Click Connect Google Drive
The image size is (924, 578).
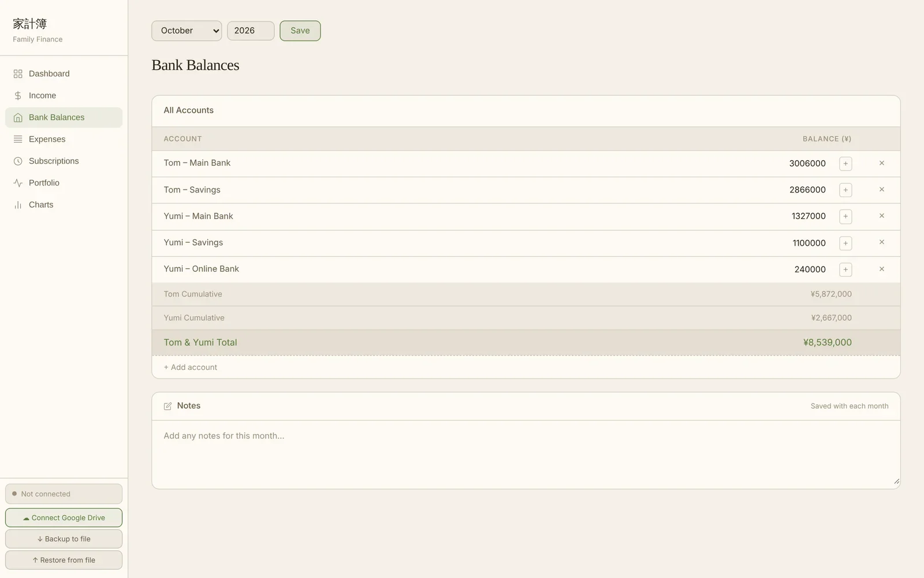[64, 518]
